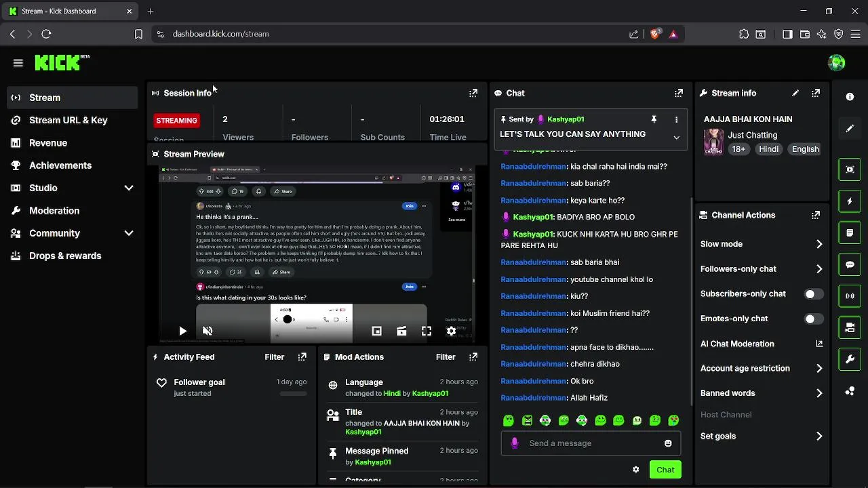Screen dimensions: 868x488
Task: Toggle chat bubble icon in right sidebar
Action: [x=850, y=264]
